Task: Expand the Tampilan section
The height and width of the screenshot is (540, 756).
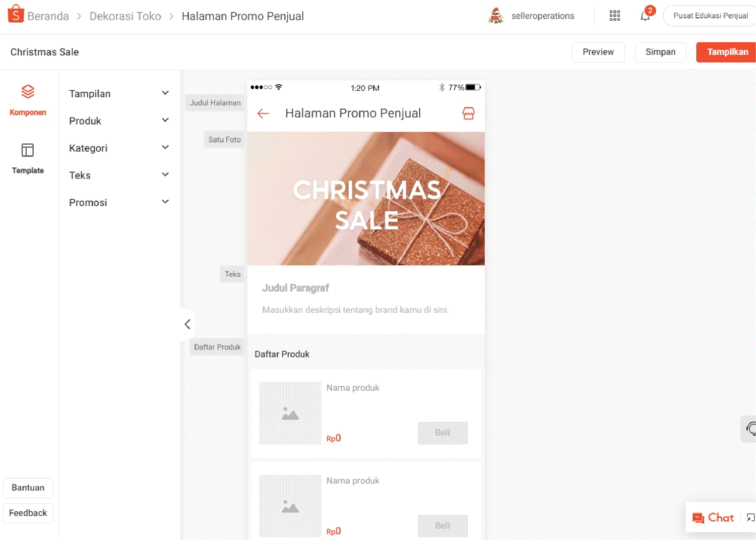Action: (x=119, y=94)
